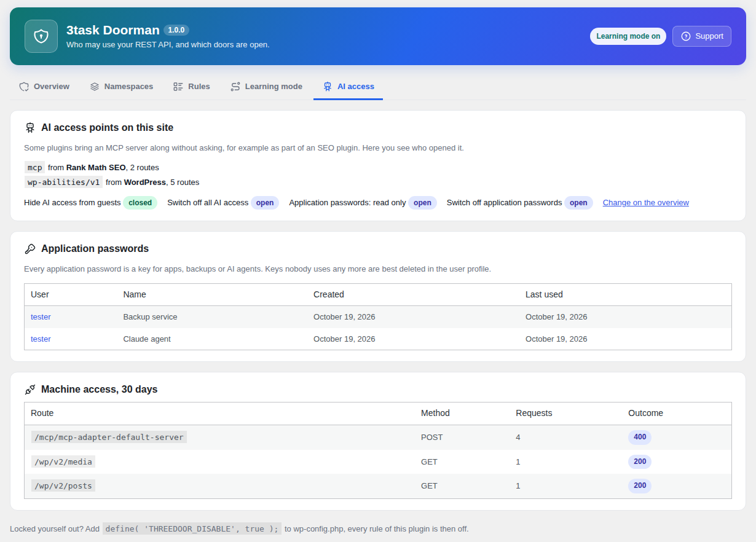Image resolution: width=756 pixels, height=542 pixels.
Task: Click the Namespaces layers icon
Action: point(95,87)
